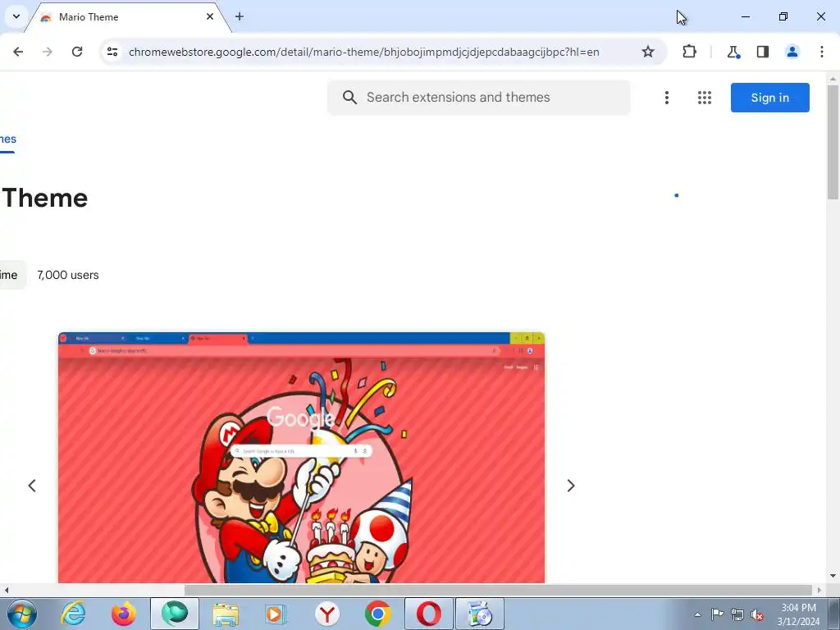This screenshot has height=630, width=840.
Task: Toggle the side panel icon
Action: tap(763, 52)
